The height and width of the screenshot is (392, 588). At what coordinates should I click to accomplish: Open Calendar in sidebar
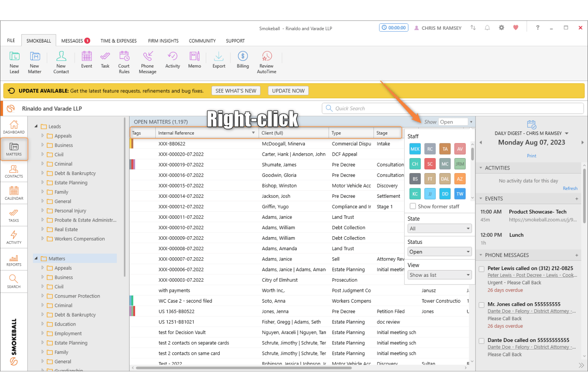(x=14, y=193)
